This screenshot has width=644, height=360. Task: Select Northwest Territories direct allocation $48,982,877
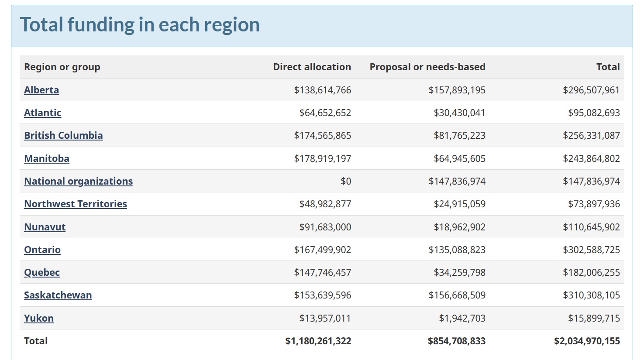[x=325, y=204]
